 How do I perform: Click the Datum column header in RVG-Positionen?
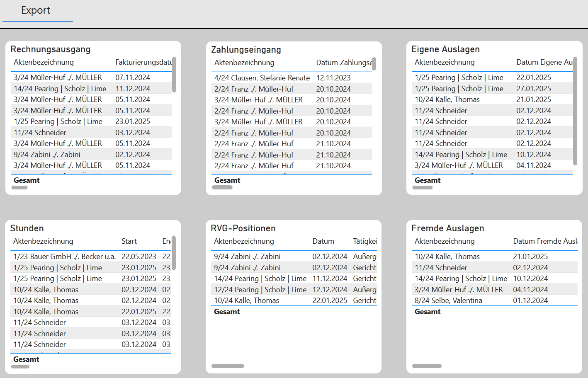point(323,241)
